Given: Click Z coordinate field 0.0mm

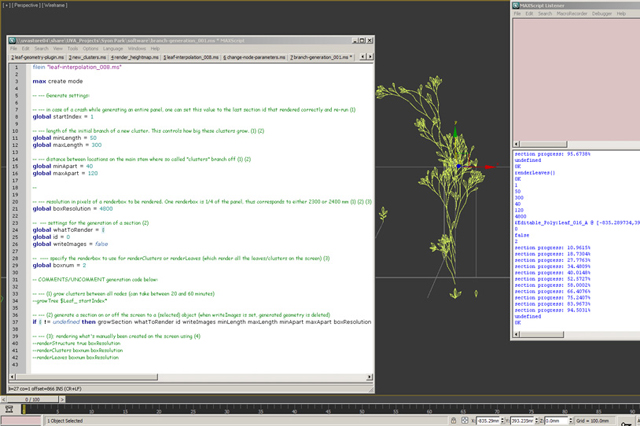Looking at the screenshot, I should click(556, 421).
